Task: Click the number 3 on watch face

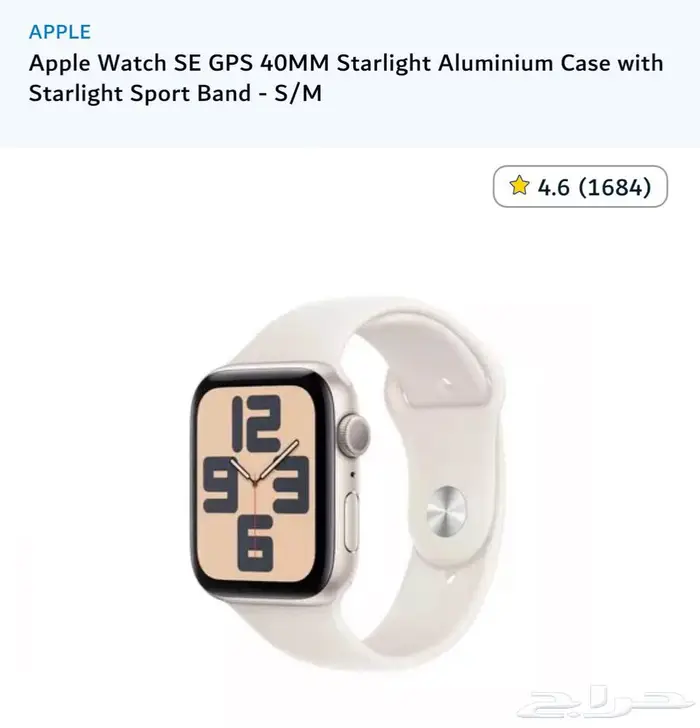Action: [291, 485]
